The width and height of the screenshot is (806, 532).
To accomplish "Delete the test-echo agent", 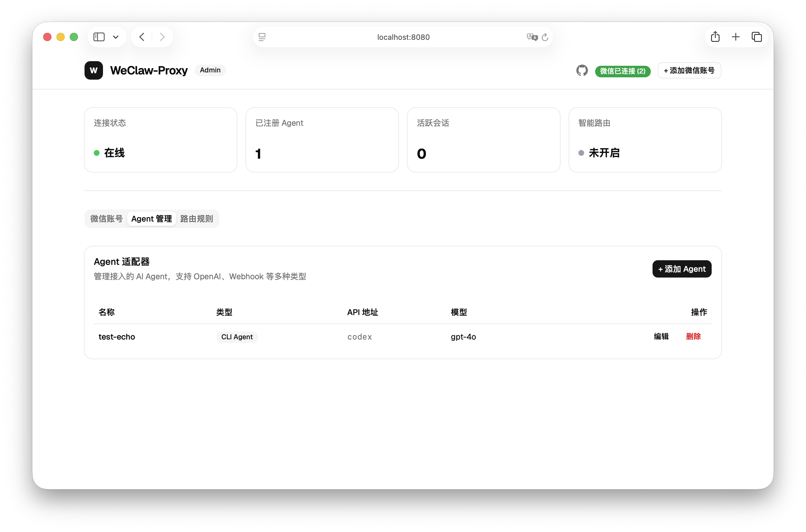I will pos(693,337).
